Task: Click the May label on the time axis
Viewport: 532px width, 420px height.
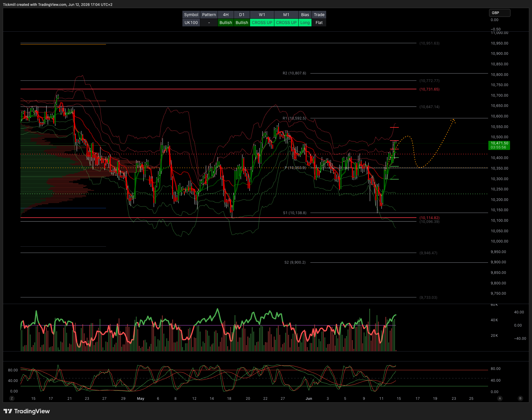Action: [x=141, y=398]
